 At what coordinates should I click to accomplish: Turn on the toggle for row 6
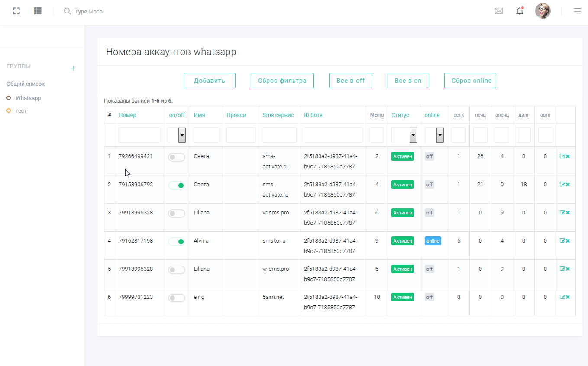(177, 298)
